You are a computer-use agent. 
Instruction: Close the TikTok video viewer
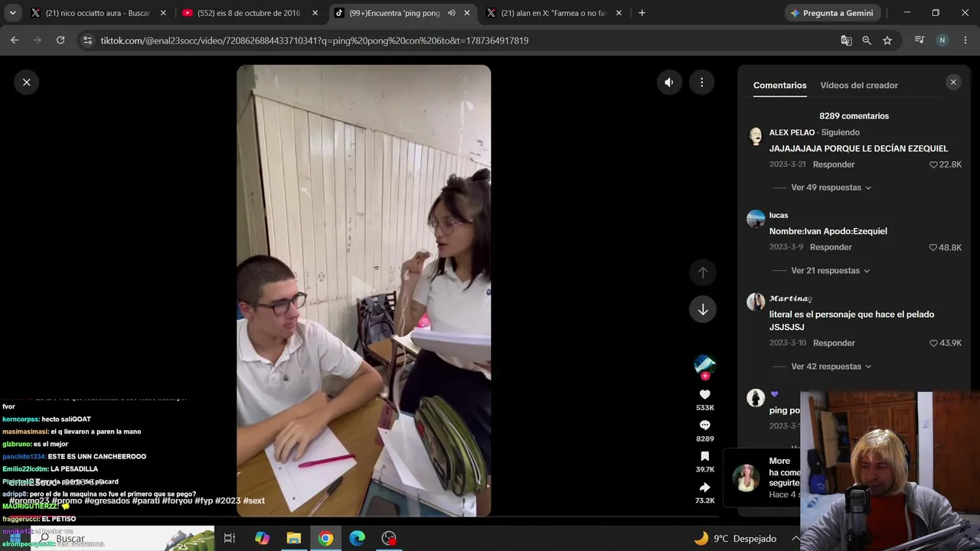27,82
